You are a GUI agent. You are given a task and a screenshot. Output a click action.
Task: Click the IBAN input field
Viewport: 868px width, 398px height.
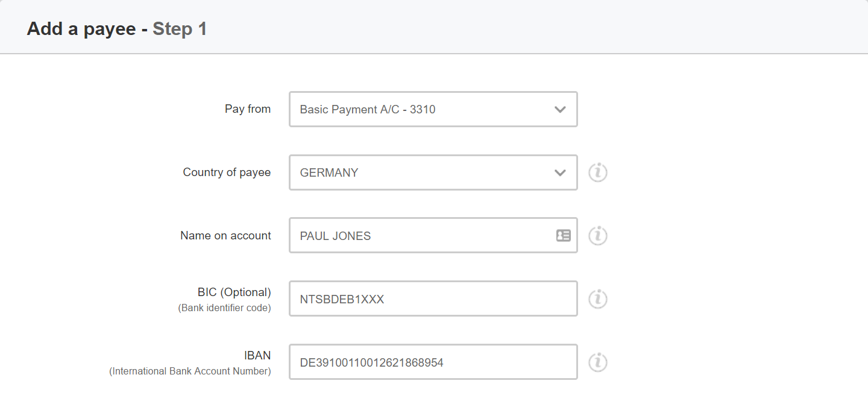(x=433, y=362)
